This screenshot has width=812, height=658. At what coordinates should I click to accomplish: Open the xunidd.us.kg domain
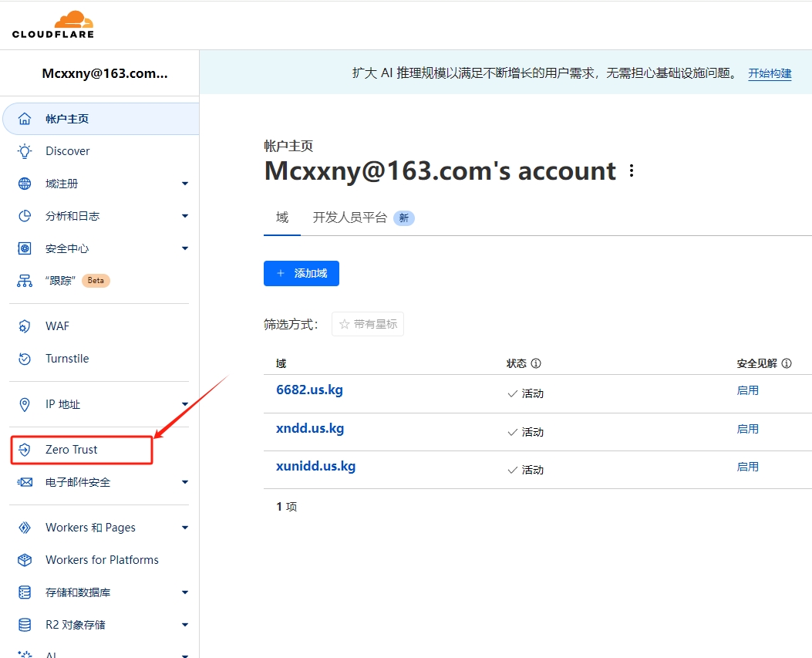[316, 466]
